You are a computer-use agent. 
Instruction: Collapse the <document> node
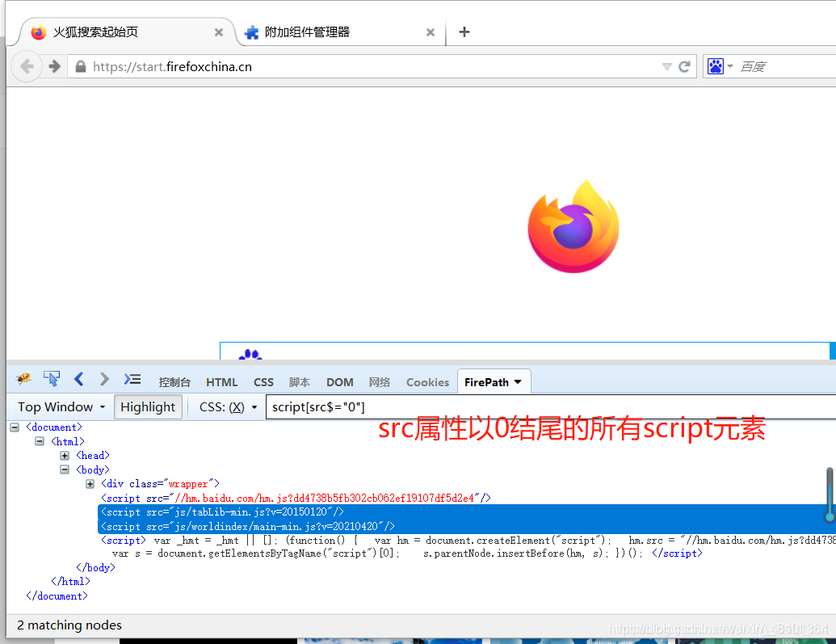tap(15, 427)
